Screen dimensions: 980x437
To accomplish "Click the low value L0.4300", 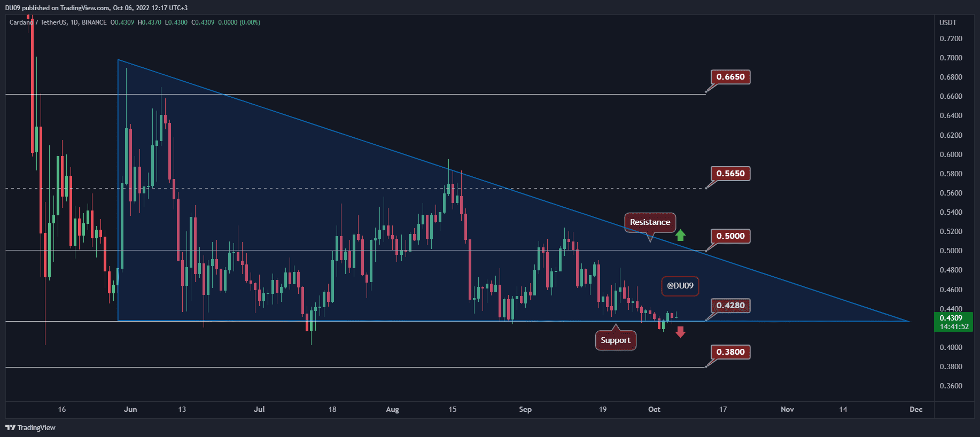I will click(176, 22).
